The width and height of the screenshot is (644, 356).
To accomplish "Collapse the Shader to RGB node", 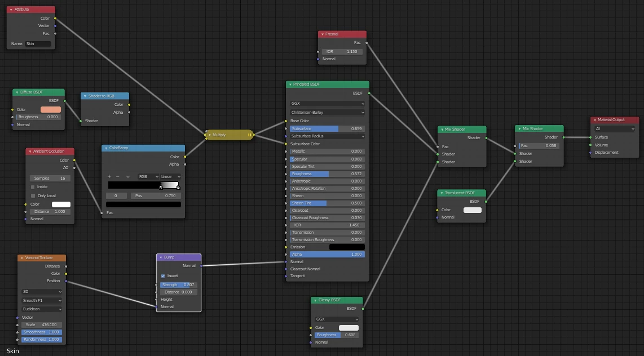I will [85, 96].
